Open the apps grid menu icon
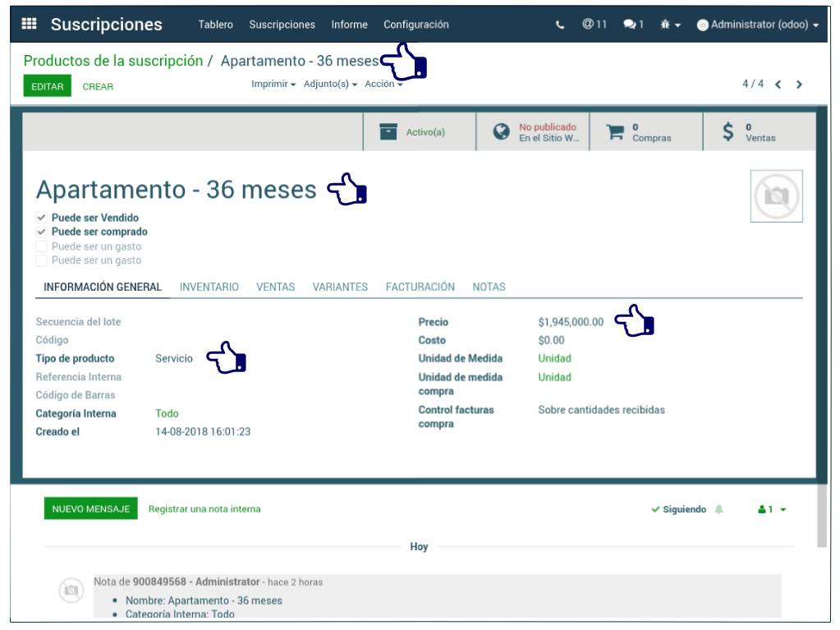 (29, 24)
